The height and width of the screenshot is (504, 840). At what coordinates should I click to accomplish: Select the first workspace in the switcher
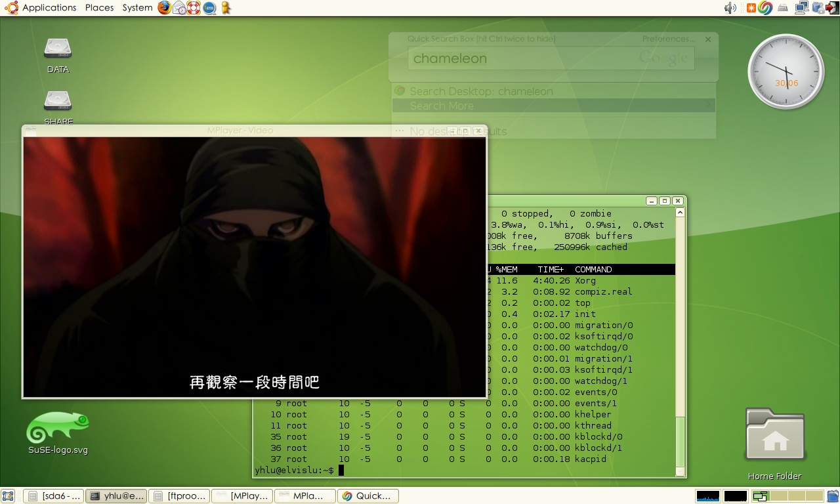[761, 496]
